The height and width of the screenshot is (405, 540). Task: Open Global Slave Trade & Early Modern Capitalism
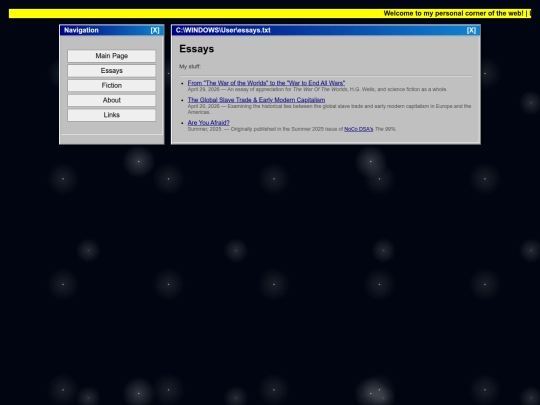[x=256, y=100]
